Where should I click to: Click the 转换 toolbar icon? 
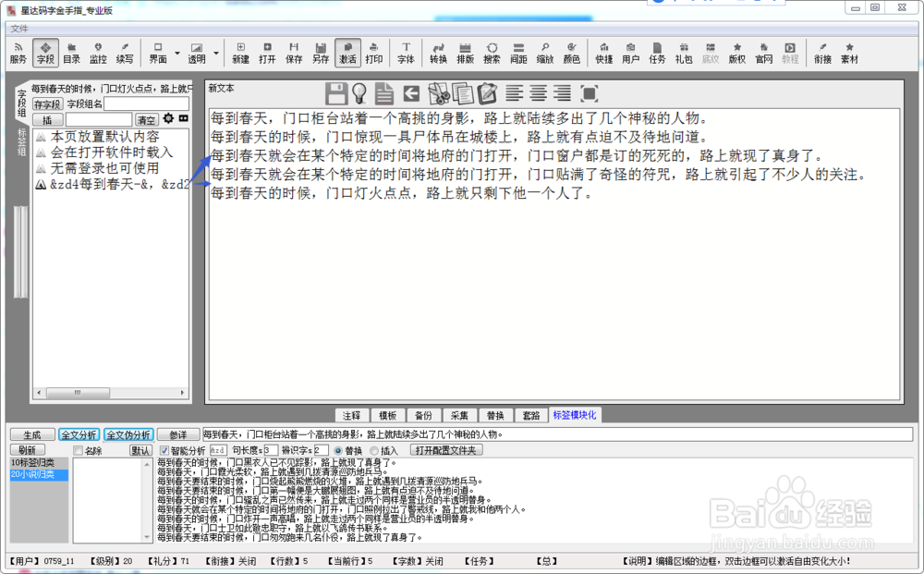[x=438, y=53]
